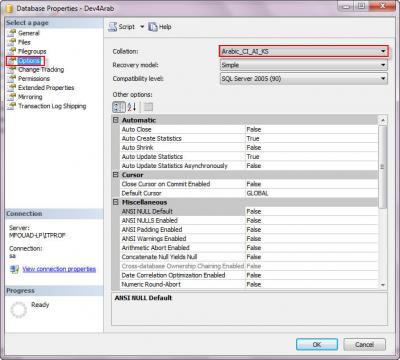This screenshot has height=360, width=400.
Task: Click the Script toolbar icon
Action: click(113, 27)
